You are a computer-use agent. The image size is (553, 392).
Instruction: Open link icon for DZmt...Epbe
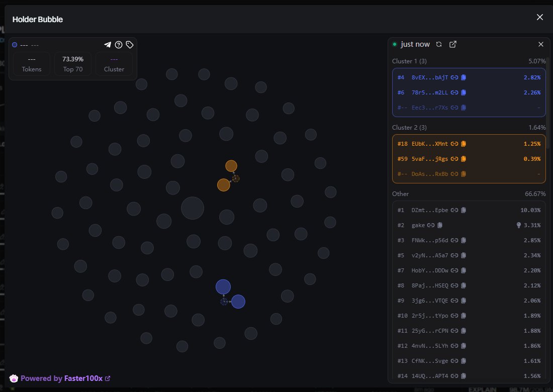454,210
